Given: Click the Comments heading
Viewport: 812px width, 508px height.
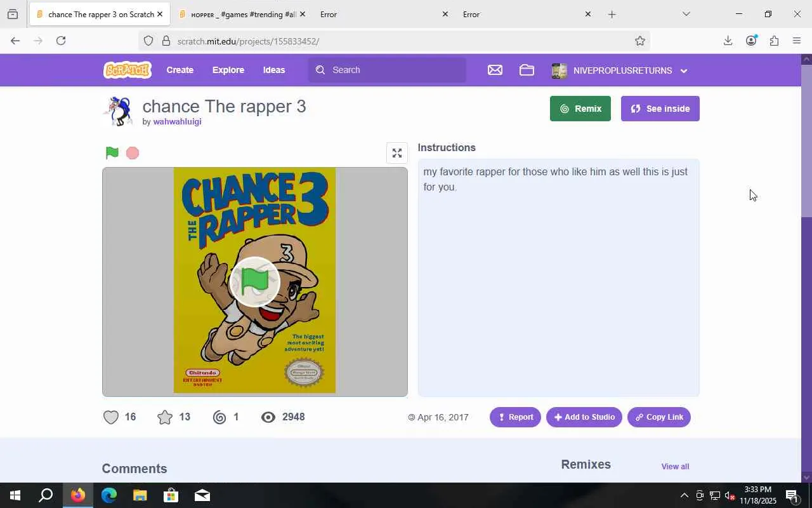Looking at the screenshot, I should [134, 469].
